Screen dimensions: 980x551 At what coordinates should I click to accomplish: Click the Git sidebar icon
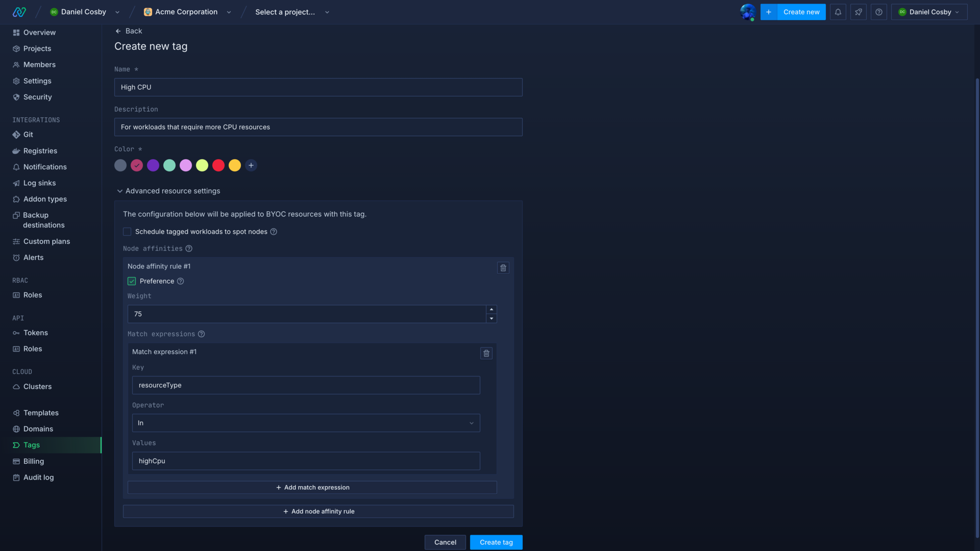pos(16,135)
